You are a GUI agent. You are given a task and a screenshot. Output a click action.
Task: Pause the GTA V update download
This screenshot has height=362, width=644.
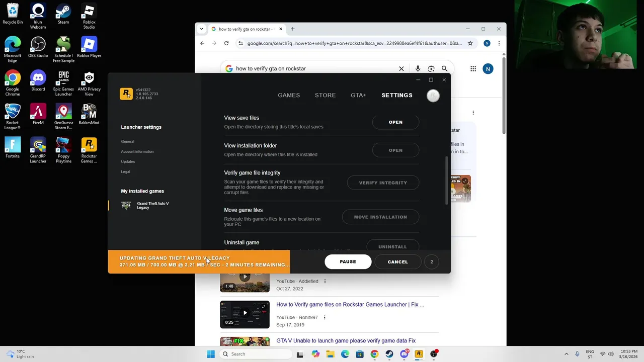point(348,262)
